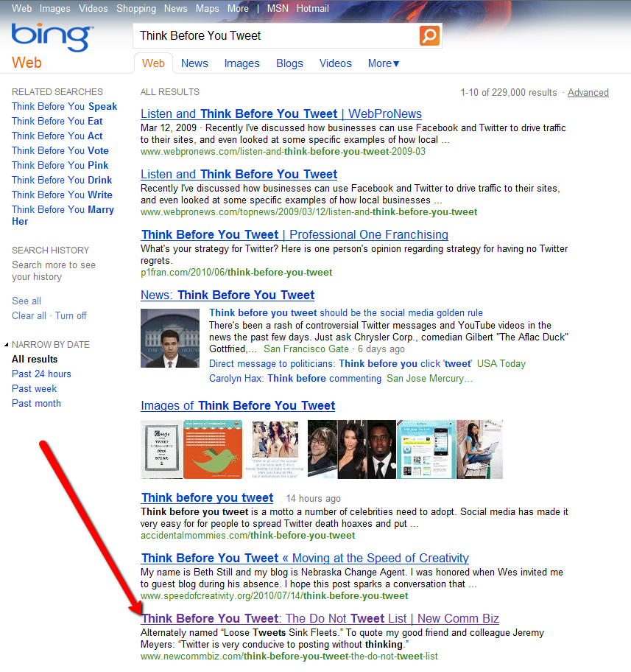
Task: Click the accidentalmommies.com result URL
Action: click(x=247, y=535)
